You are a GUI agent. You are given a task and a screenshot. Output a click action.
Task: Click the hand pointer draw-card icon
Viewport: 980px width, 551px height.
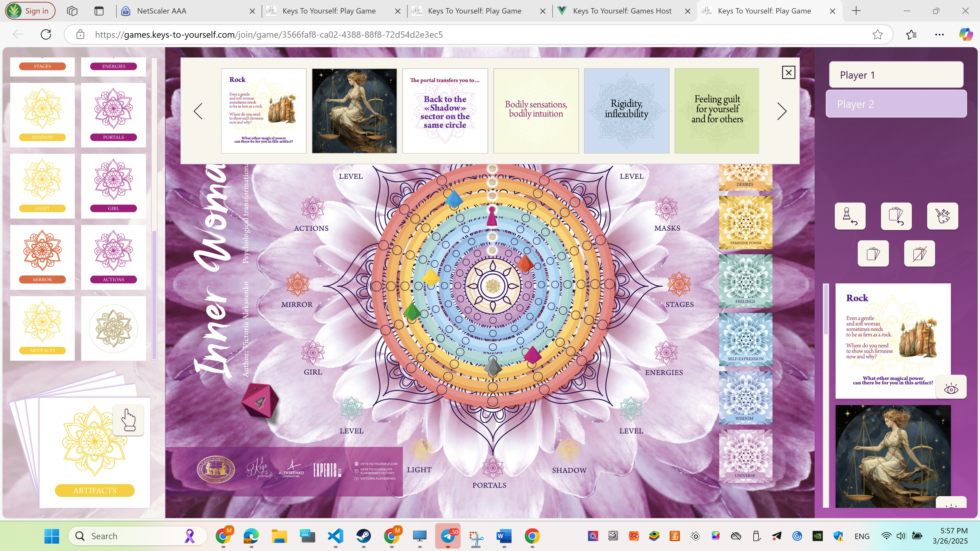(x=128, y=420)
